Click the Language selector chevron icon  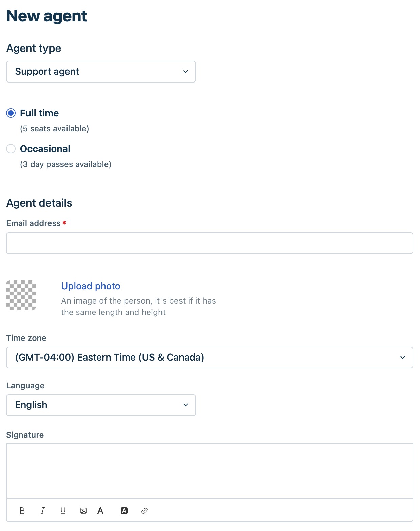185,405
